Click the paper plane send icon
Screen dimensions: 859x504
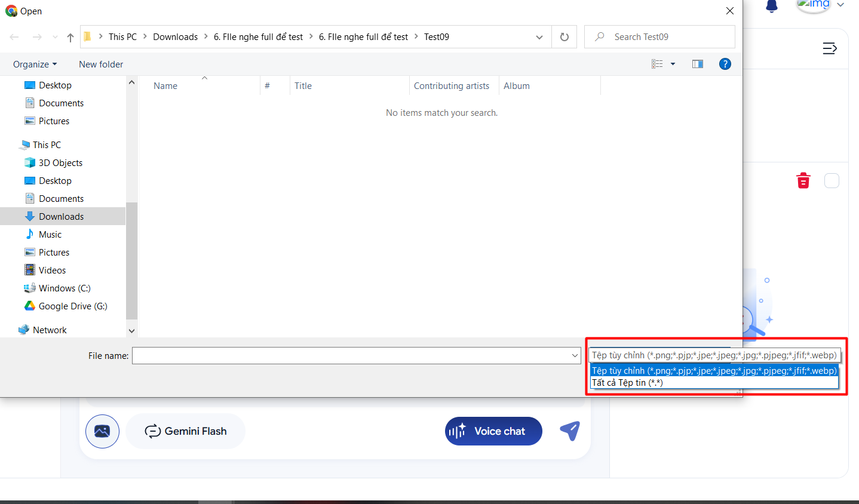569,431
